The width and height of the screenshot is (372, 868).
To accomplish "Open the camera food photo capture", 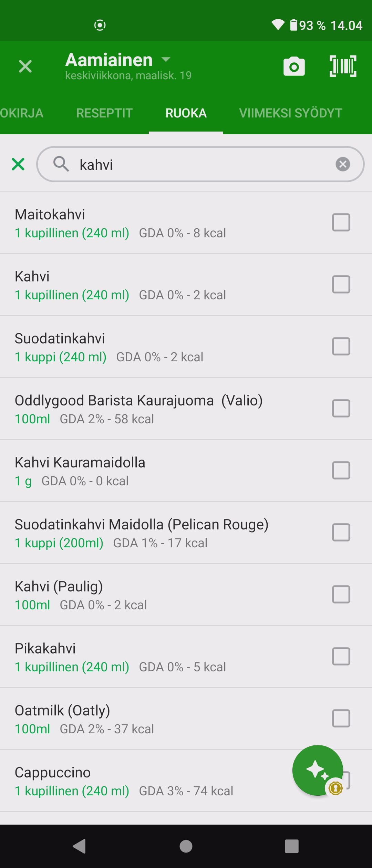I will coord(294,66).
